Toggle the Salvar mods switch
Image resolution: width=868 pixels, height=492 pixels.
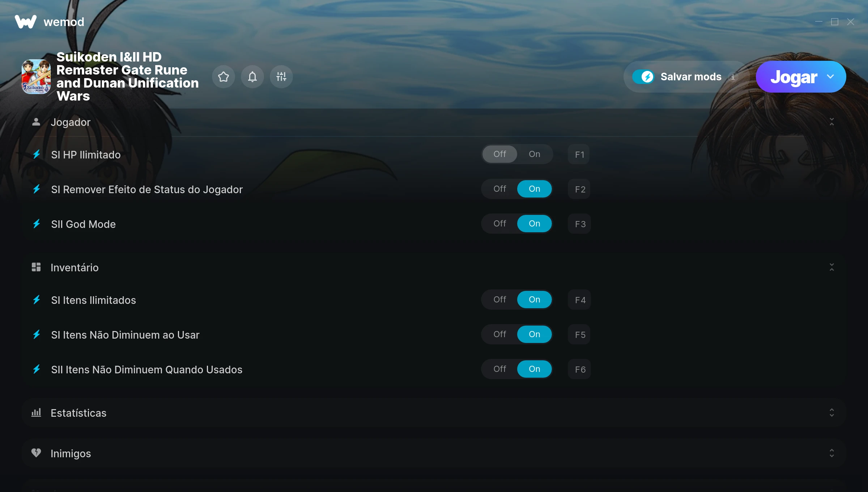[643, 77]
